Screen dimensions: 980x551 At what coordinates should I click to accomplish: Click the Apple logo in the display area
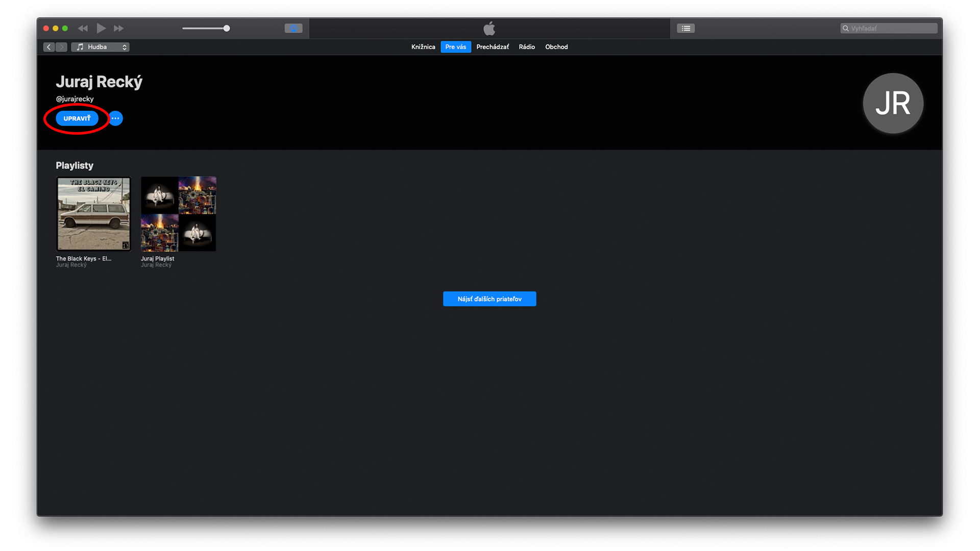(x=489, y=29)
